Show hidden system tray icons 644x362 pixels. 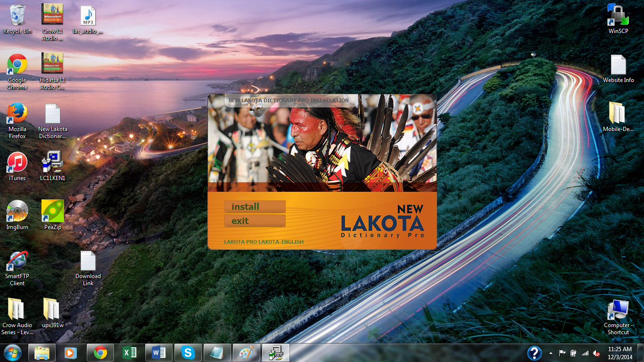[x=551, y=353]
